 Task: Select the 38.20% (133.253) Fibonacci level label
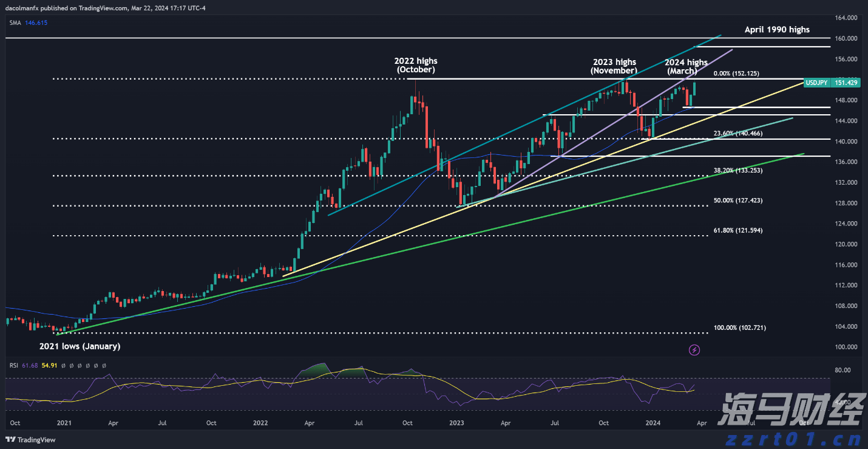pos(737,171)
